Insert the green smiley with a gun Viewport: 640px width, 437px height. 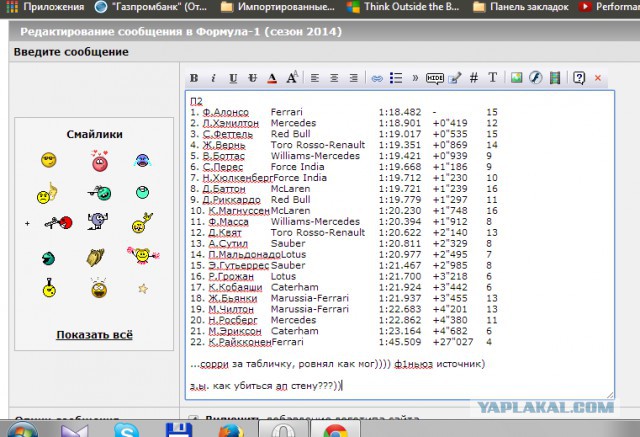tap(100, 193)
